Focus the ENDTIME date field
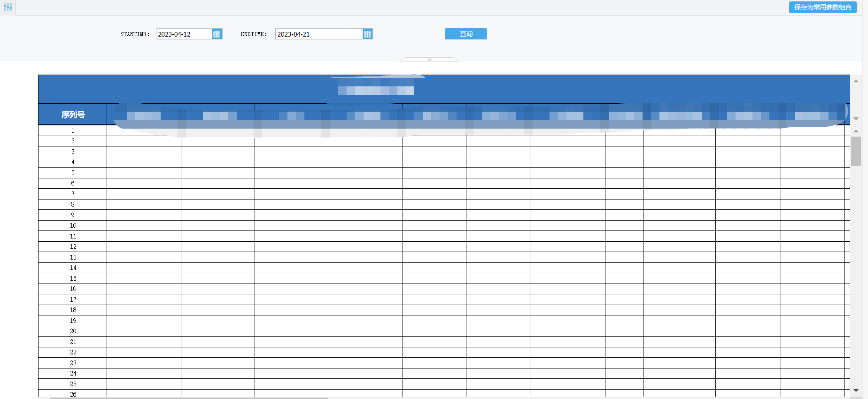This screenshot has width=868, height=399. coord(319,34)
